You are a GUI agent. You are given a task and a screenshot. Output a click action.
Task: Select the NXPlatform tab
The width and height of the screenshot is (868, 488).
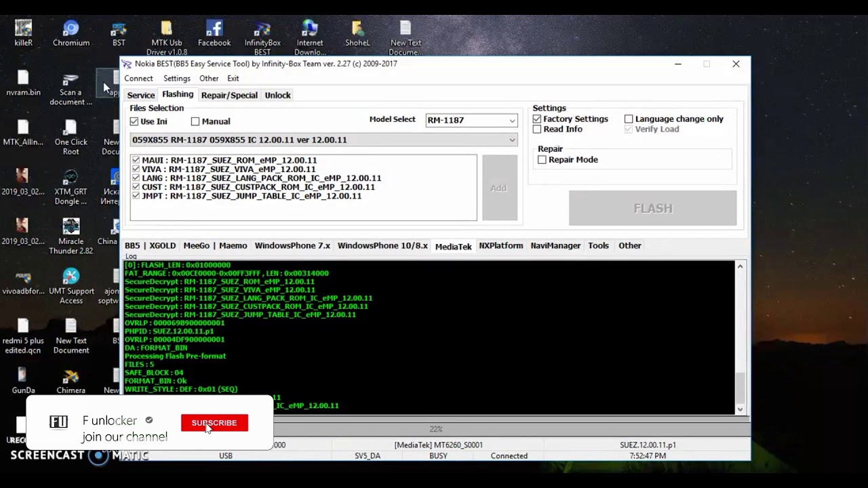pos(501,245)
